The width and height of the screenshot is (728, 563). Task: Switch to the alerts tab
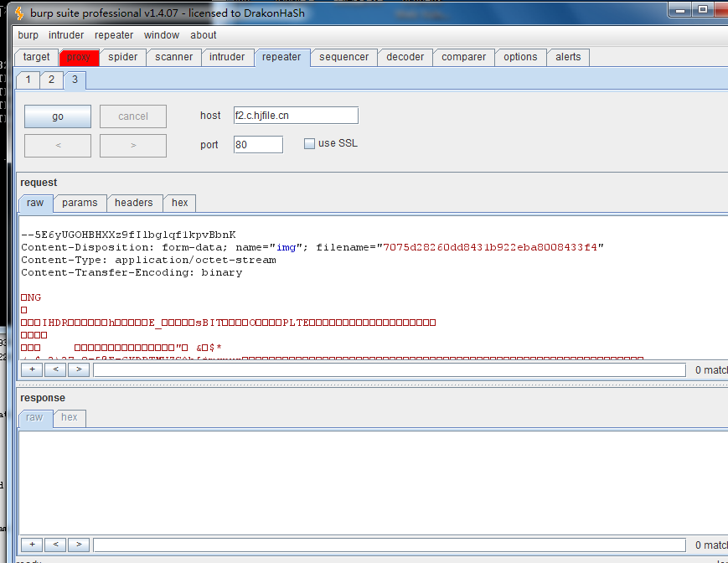point(568,57)
